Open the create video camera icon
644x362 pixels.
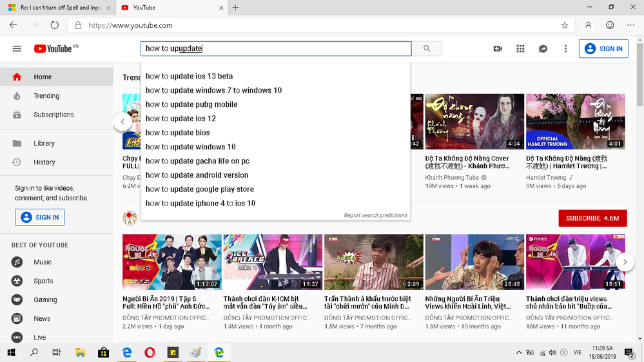point(498,49)
